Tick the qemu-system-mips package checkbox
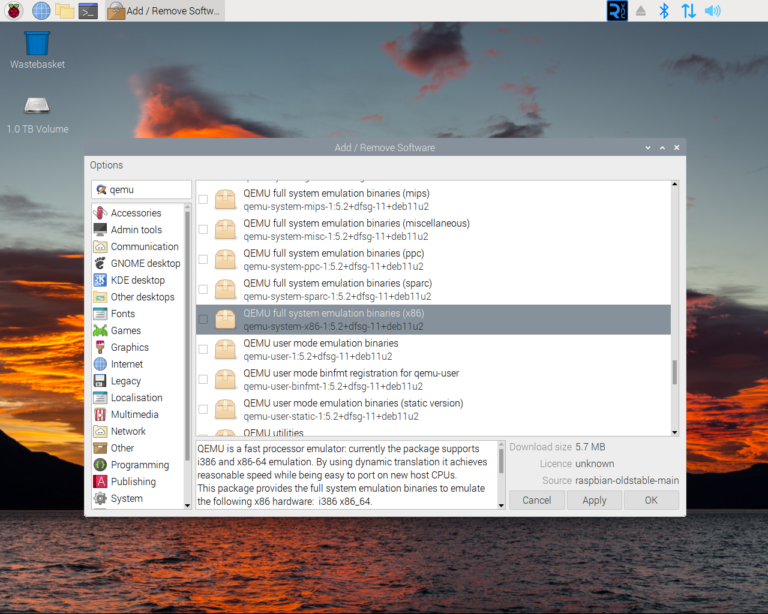The height and width of the screenshot is (614, 768). pyautogui.click(x=204, y=200)
